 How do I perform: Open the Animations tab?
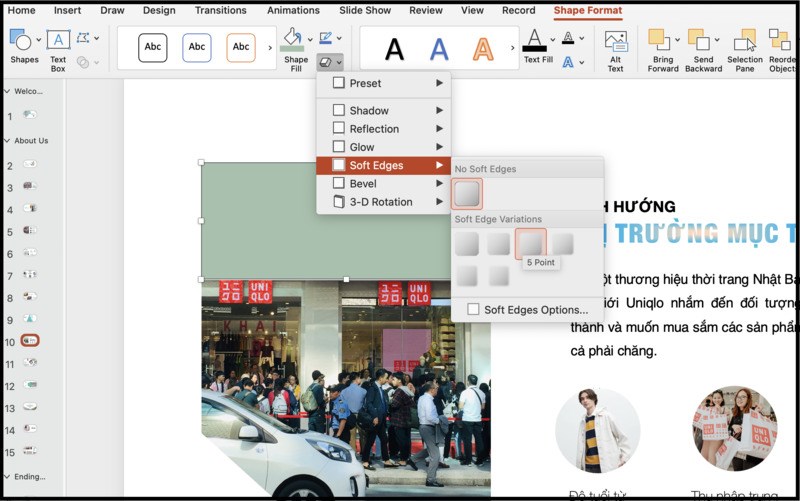tap(293, 11)
